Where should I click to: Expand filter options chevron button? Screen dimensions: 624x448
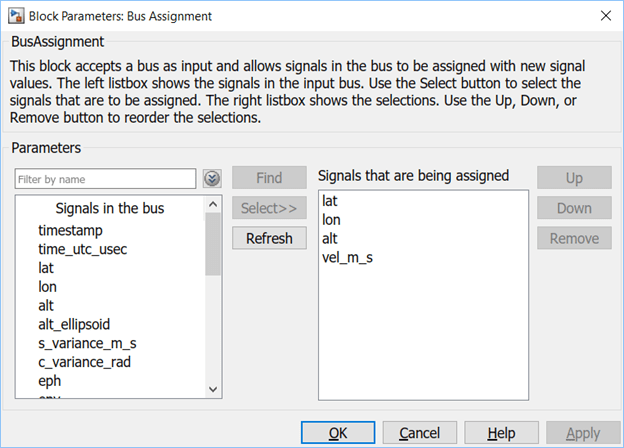point(211,179)
